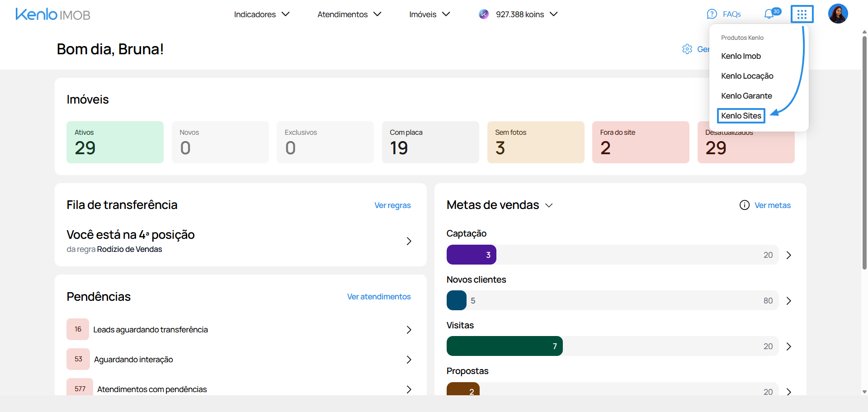868x412 pixels.
Task: Click the FAQs link text
Action: [x=731, y=14]
